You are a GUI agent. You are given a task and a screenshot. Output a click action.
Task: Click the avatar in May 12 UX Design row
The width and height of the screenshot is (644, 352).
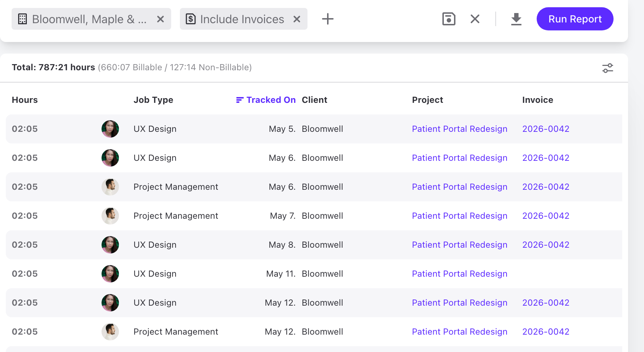pyautogui.click(x=110, y=303)
